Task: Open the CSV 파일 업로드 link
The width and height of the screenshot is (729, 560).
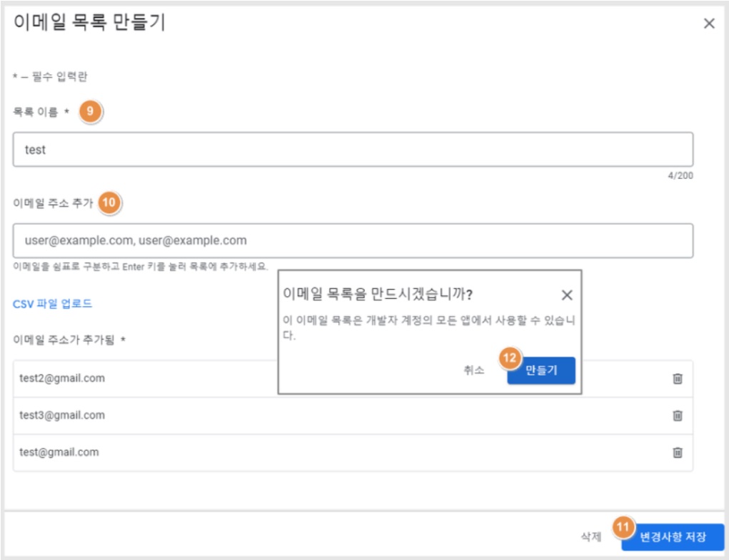Action: (53, 304)
